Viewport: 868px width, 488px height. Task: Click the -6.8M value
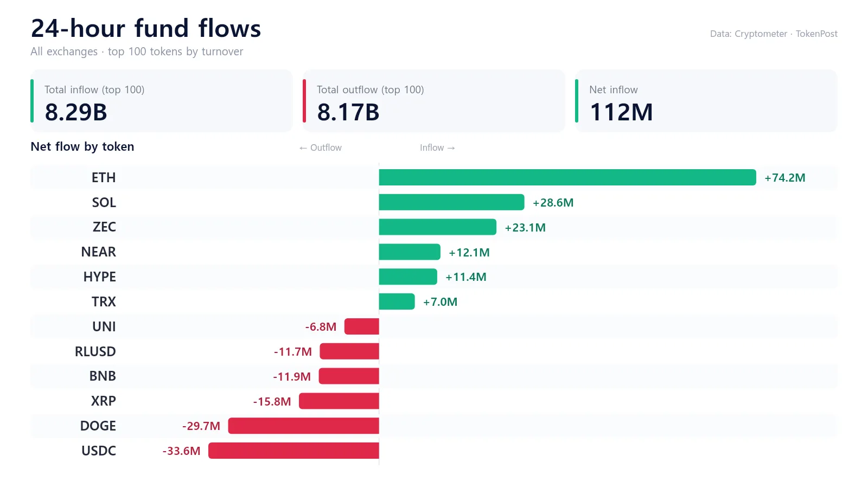(321, 327)
